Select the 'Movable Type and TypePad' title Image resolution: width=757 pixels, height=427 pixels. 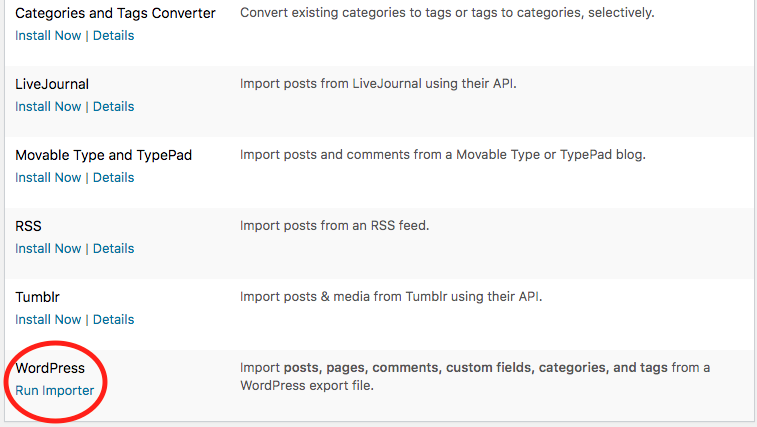tap(103, 155)
